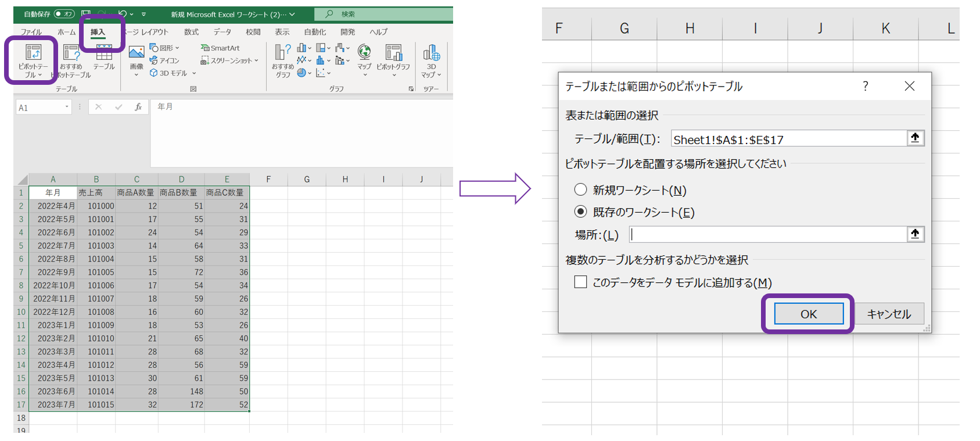Click the dialog help question mark
Screen dimensions: 980x441
(866, 86)
